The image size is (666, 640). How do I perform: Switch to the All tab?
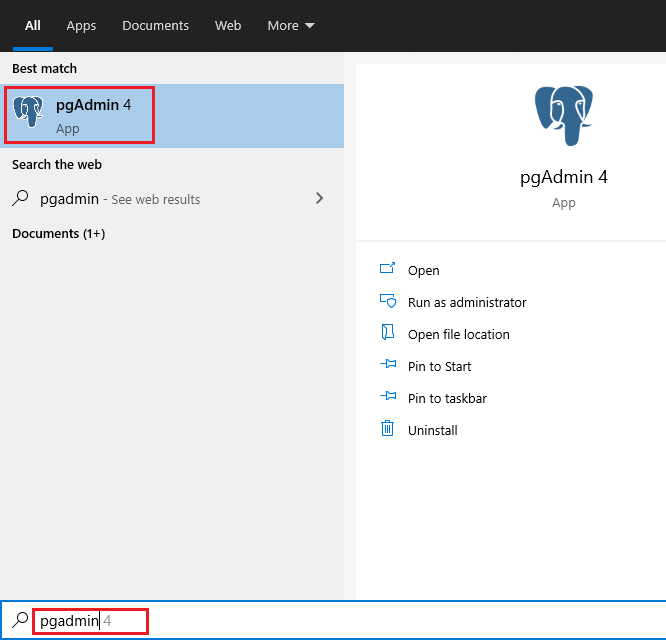pos(33,25)
